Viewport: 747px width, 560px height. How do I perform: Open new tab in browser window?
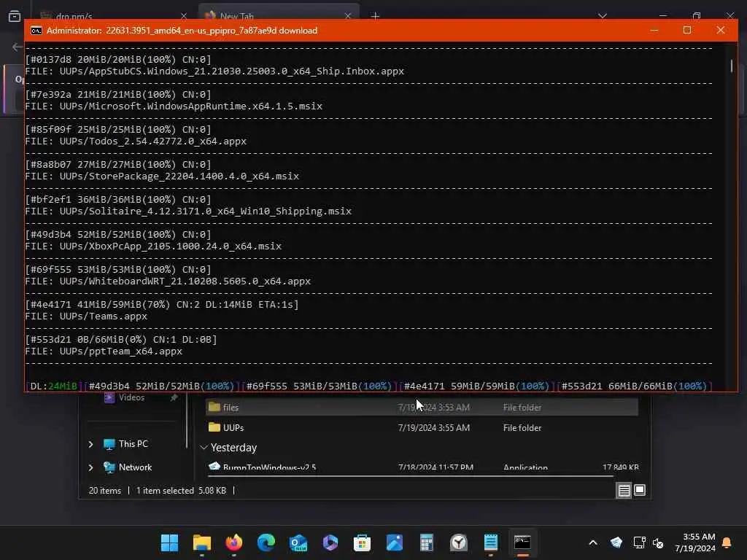click(376, 16)
